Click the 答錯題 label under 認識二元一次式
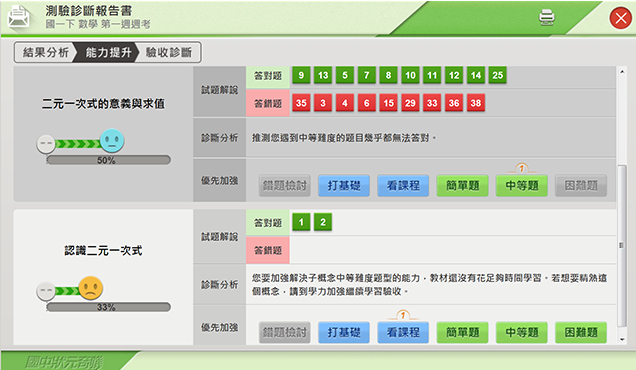636x370 pixels. (x=268, y=250)
